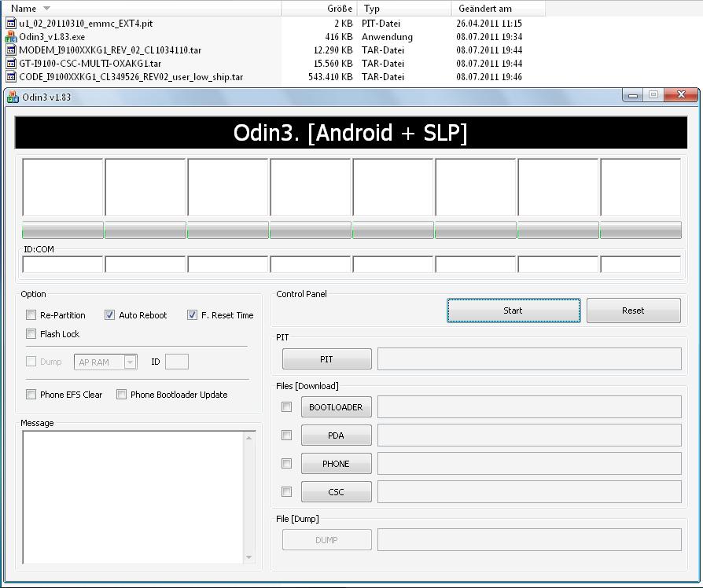The image size is (703, 588).
Task: Select file name u1_02_20110310_emmc_EXT4.pit
Action: tap(86, 24)
